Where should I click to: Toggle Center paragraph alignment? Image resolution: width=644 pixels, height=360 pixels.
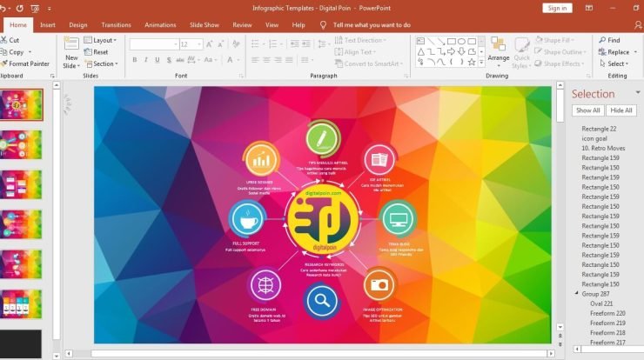266,60
